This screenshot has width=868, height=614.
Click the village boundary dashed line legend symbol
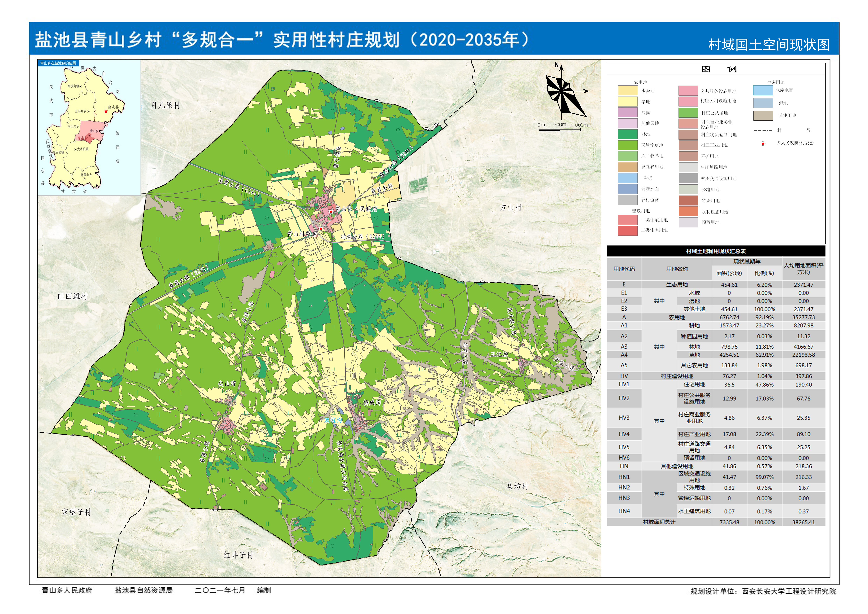(763, 131)
